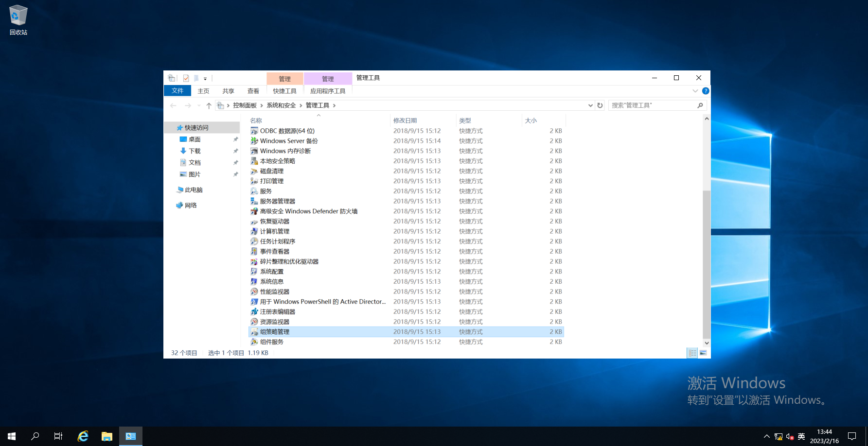Open the Recycle Bin desktop icon
Viewport: 868px width, 446px height.
coord(18,19)
